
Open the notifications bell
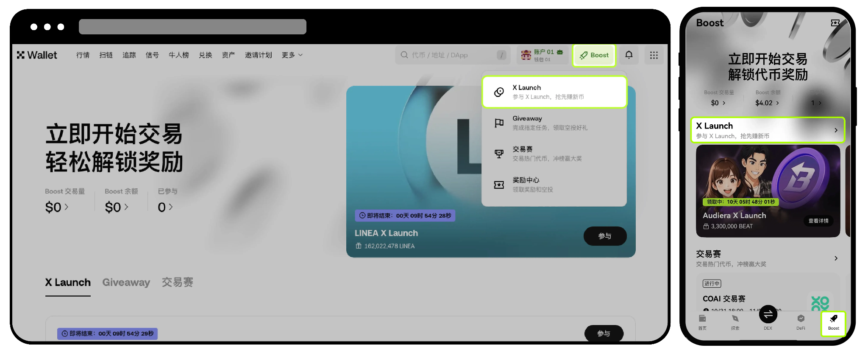point(629,55)
